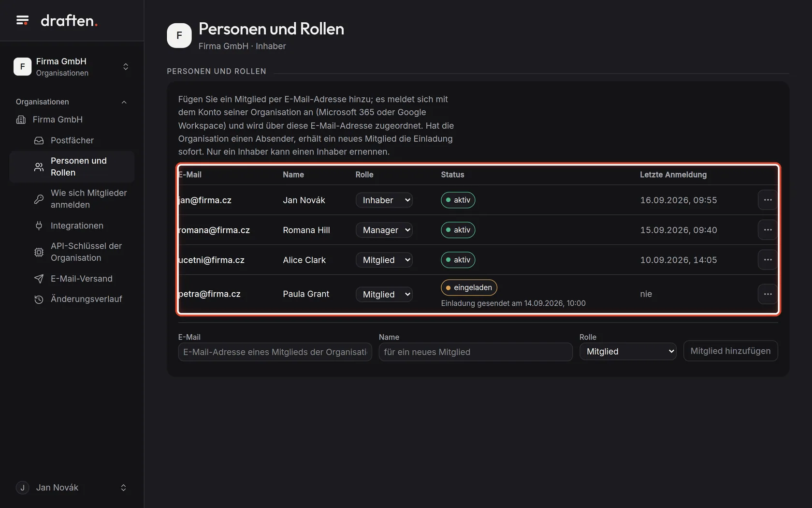The image size is (812, 508).
Task: Click the large F avatar in page header
Action: pos(179,35)
